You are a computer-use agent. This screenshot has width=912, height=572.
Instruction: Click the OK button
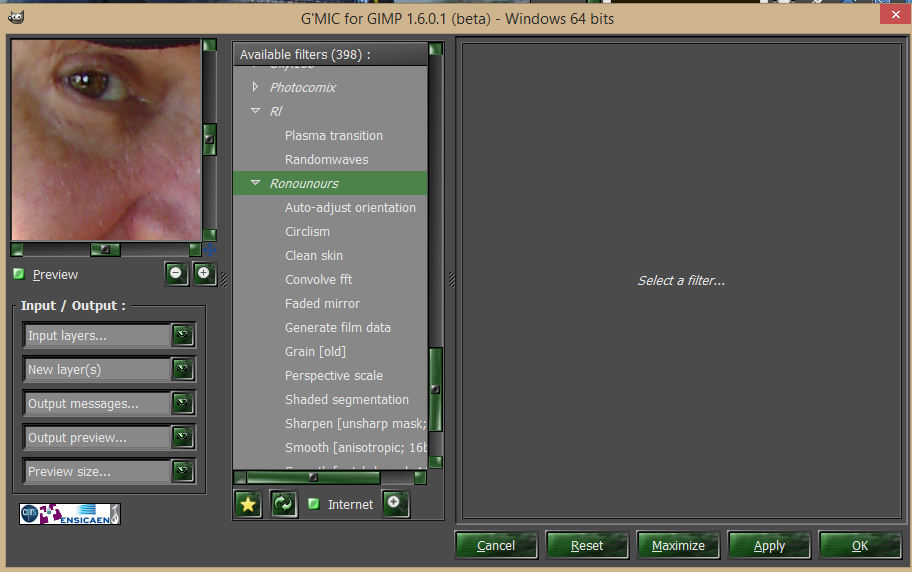pyautogui.click(x=860, y=545)
